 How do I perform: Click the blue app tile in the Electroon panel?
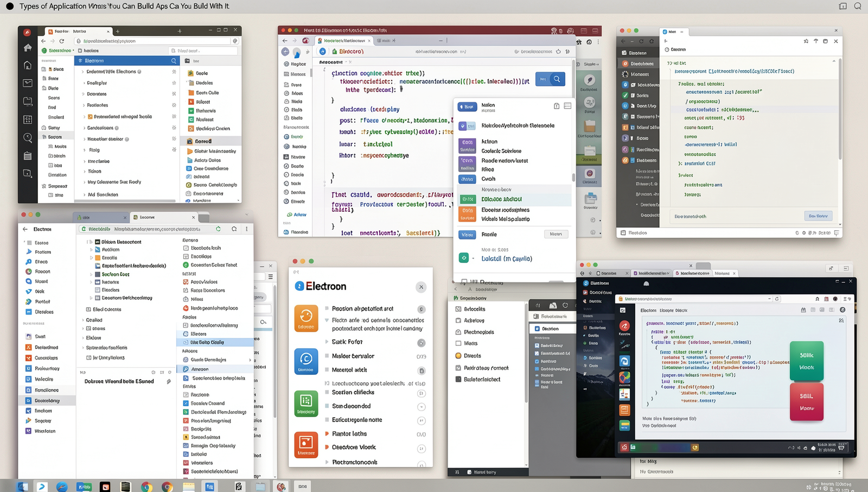[306, 362]
